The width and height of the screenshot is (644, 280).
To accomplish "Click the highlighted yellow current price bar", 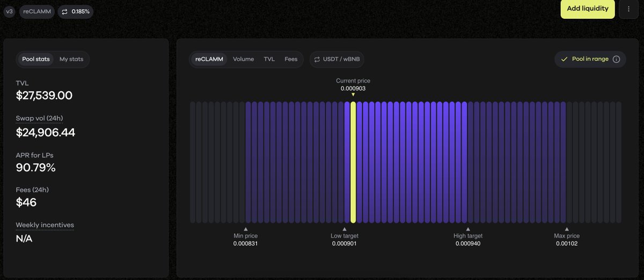I will (x=353, y=161).
